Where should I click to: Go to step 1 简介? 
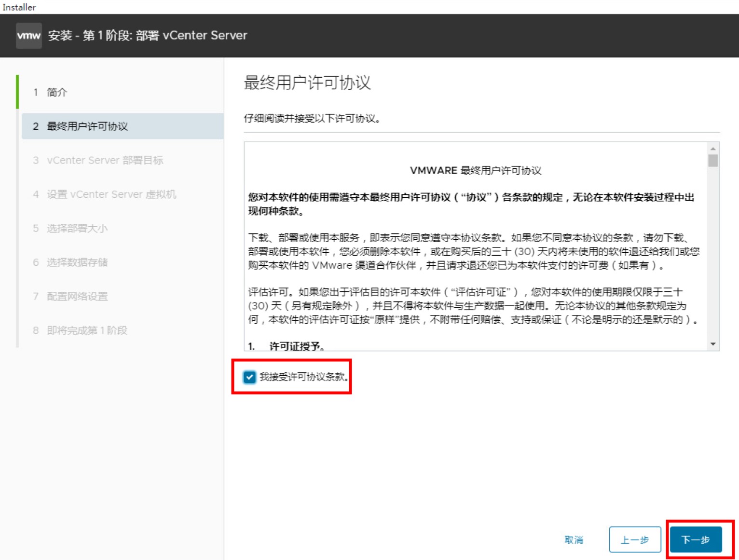(57, 92)
